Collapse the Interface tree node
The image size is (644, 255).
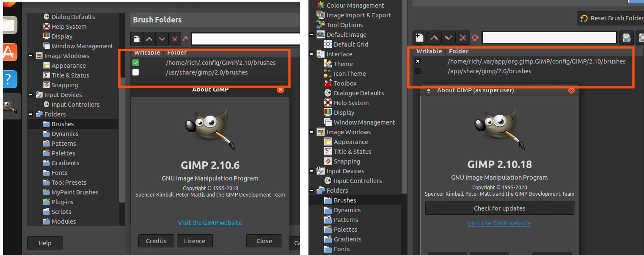point(312,54)
